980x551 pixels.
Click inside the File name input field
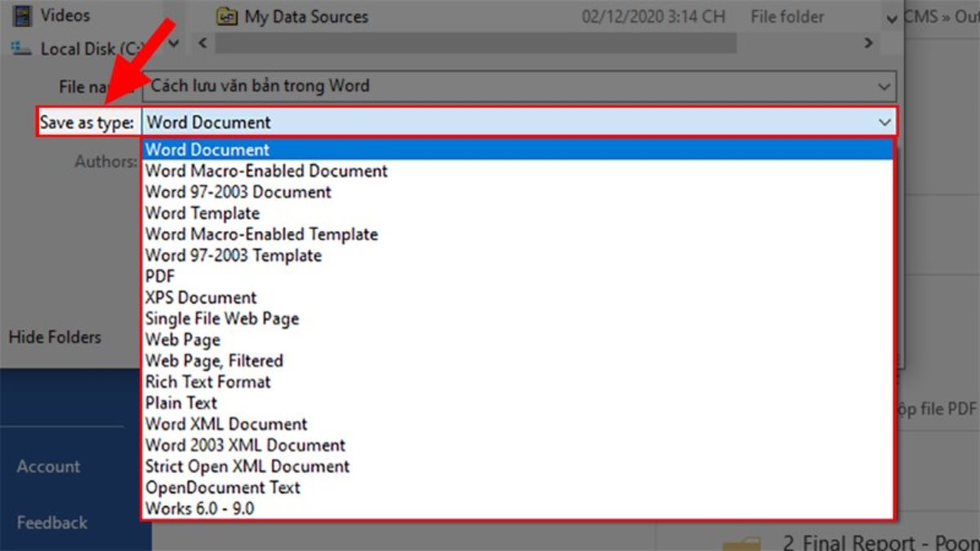tap(408, 86)
